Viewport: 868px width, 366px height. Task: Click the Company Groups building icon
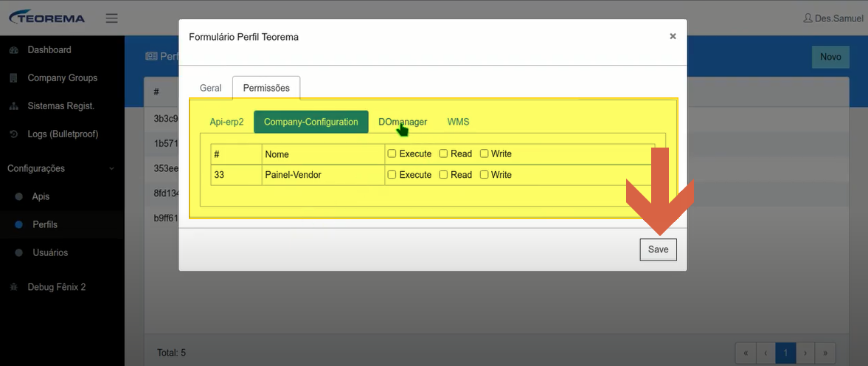15,78
